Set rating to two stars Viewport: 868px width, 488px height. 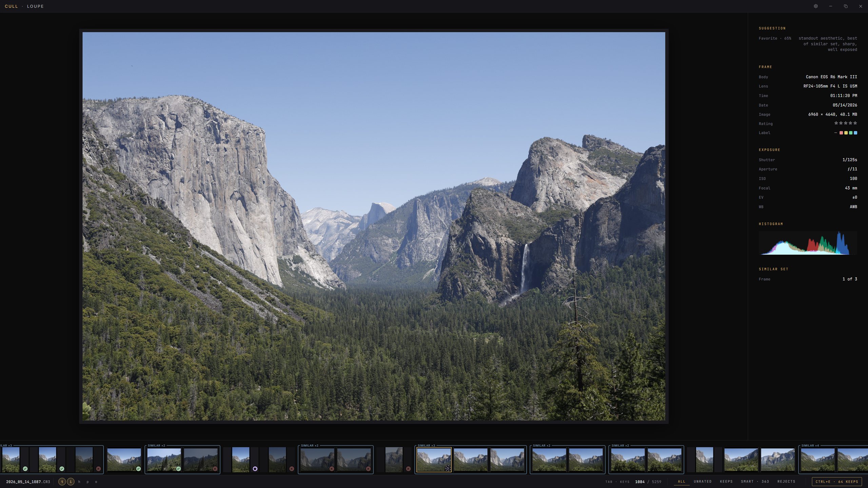[841, 123]
